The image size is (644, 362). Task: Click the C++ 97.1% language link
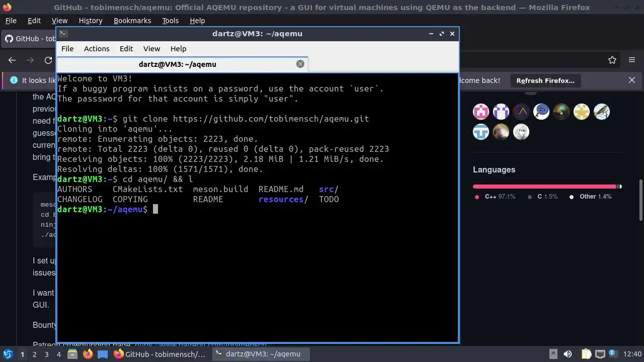point(495,197)
